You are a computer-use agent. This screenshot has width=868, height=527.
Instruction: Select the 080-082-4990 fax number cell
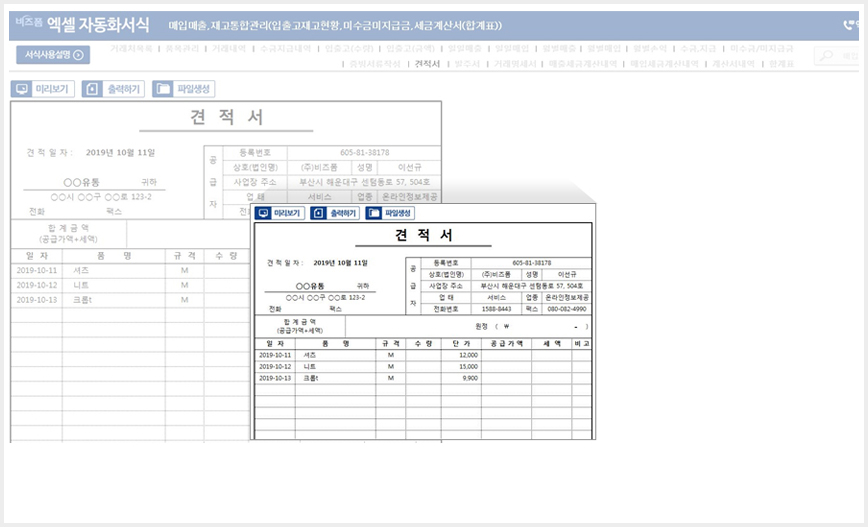[x=567, y=309]
